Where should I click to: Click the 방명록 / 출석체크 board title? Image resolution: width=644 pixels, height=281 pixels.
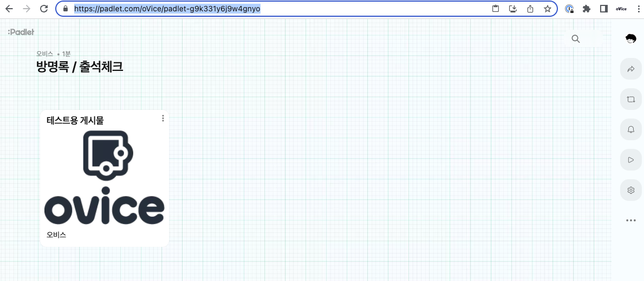click(x=80, y=66)
